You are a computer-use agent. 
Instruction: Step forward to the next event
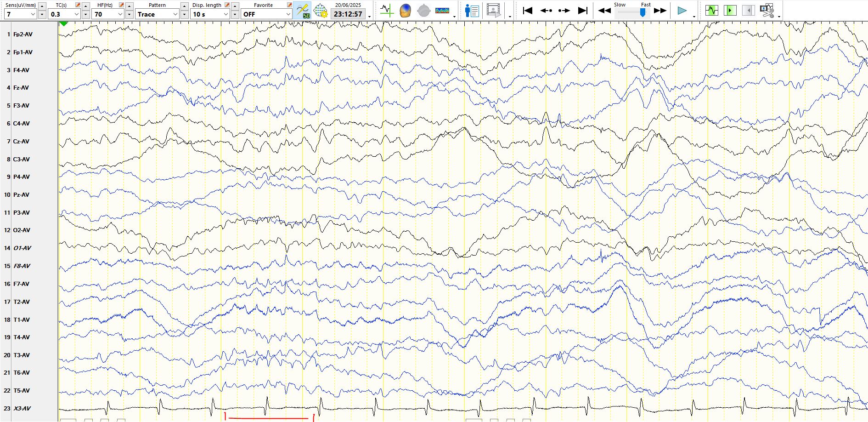pos(564,10)
